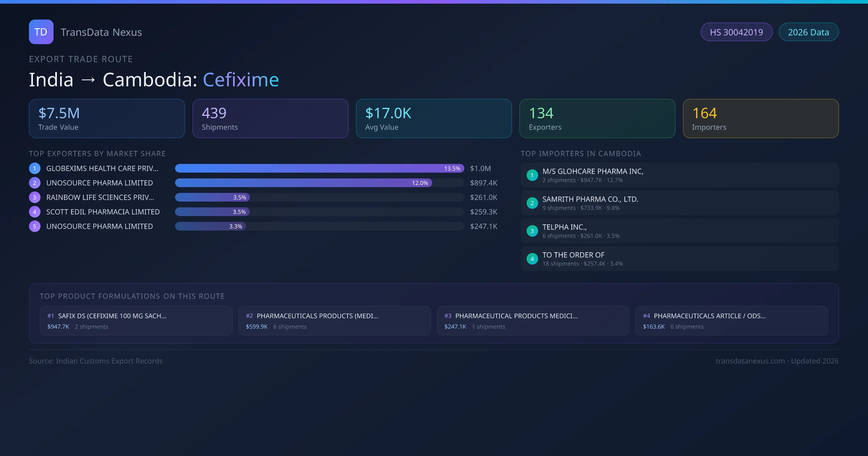Image resolution: width=868 pixels, height=456 pixels.
Task: Click the TD logo icon
Action: (x=41, y=32)
